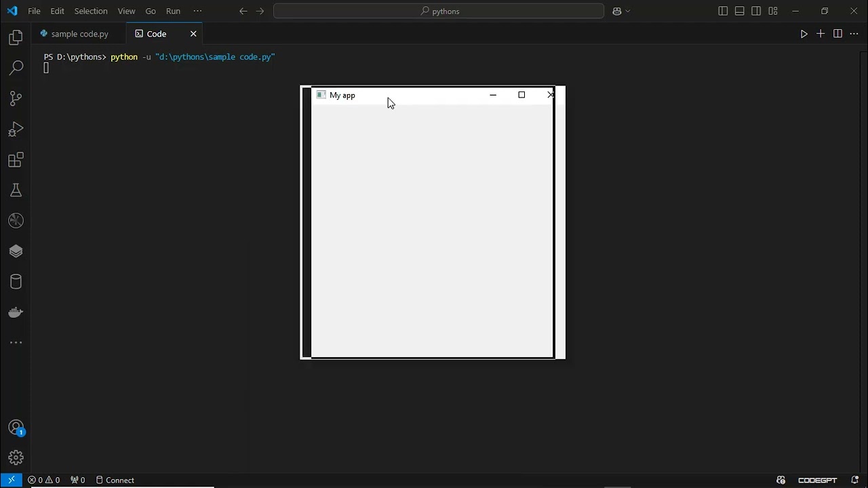Go back using the left arrow
This screenshot has height=488, width=868.
click(x=243, y=11)
